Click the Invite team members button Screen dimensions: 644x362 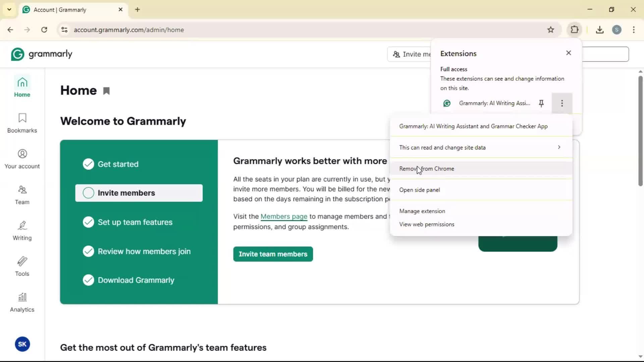tap(273, 254)
